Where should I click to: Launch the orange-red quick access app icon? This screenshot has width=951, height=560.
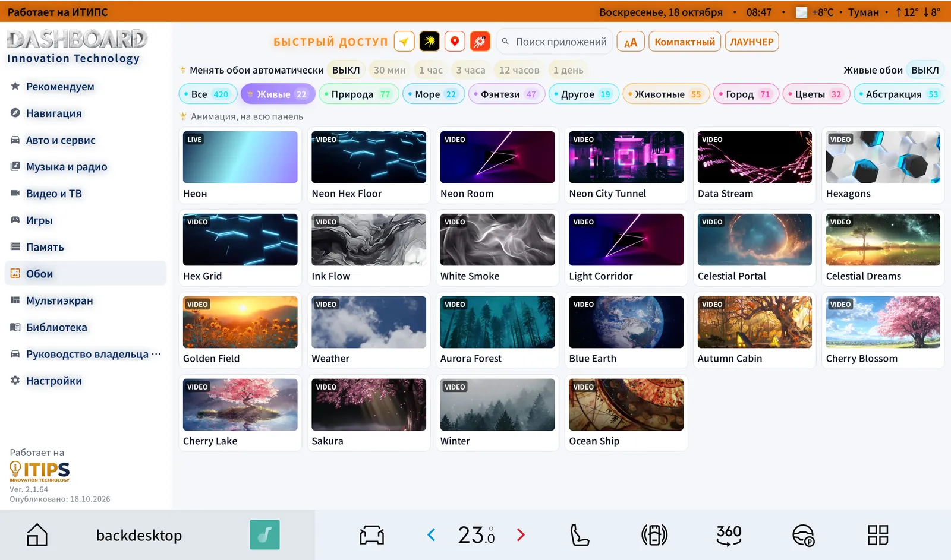point(480,42)
